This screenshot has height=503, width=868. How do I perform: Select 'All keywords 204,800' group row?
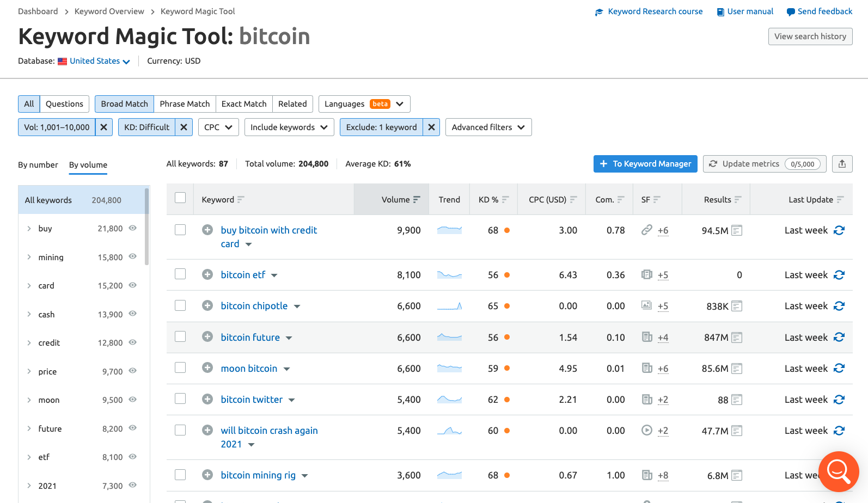82,200
